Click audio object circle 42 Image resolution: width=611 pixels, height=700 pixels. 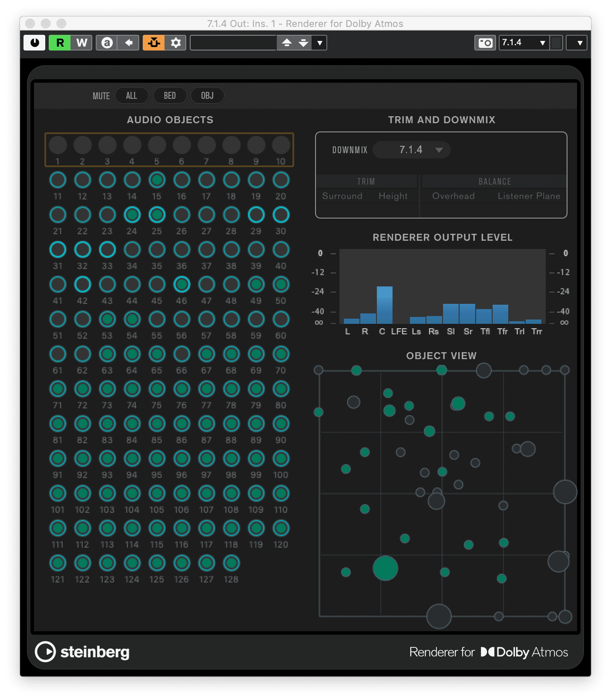coord(82,284)
